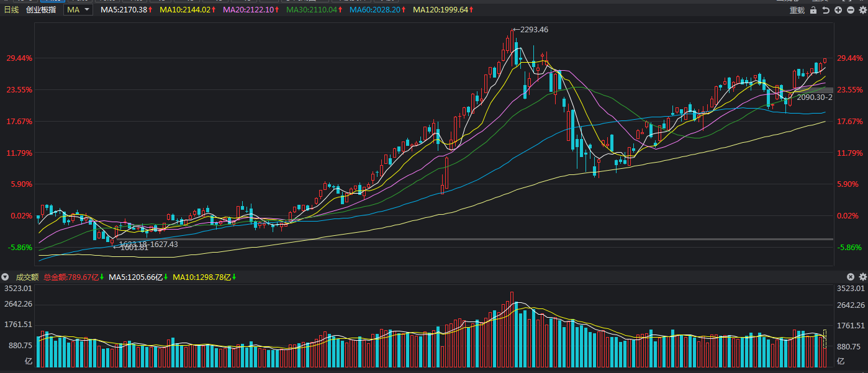Zoom in with the plus icon
This screenshot has height=373, width=868.
tap(838, 10)
